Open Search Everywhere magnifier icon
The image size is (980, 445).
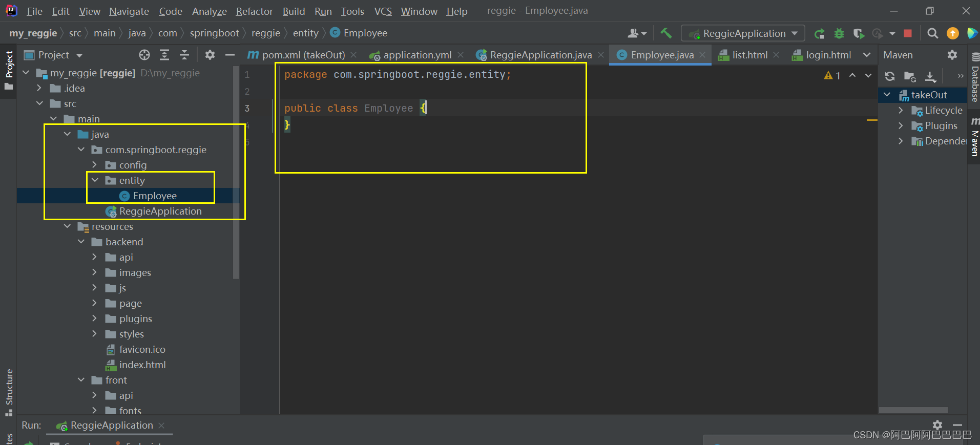933,33
